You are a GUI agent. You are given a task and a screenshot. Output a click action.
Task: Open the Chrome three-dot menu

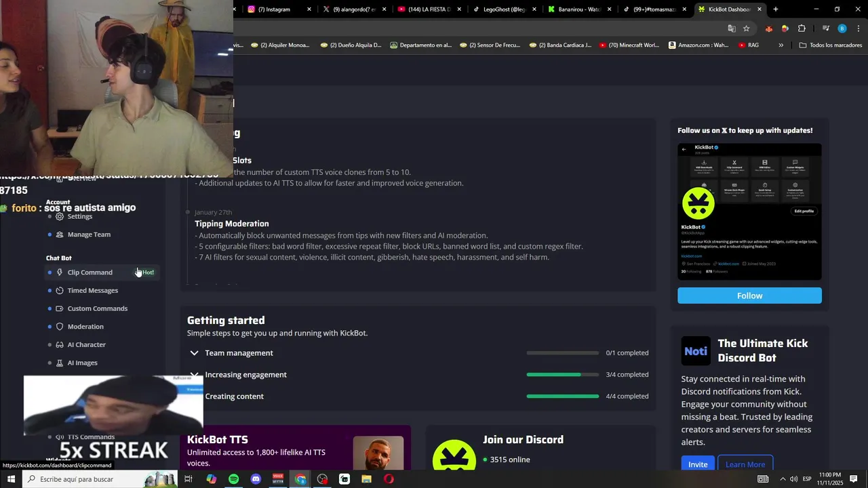click(858, 28)
